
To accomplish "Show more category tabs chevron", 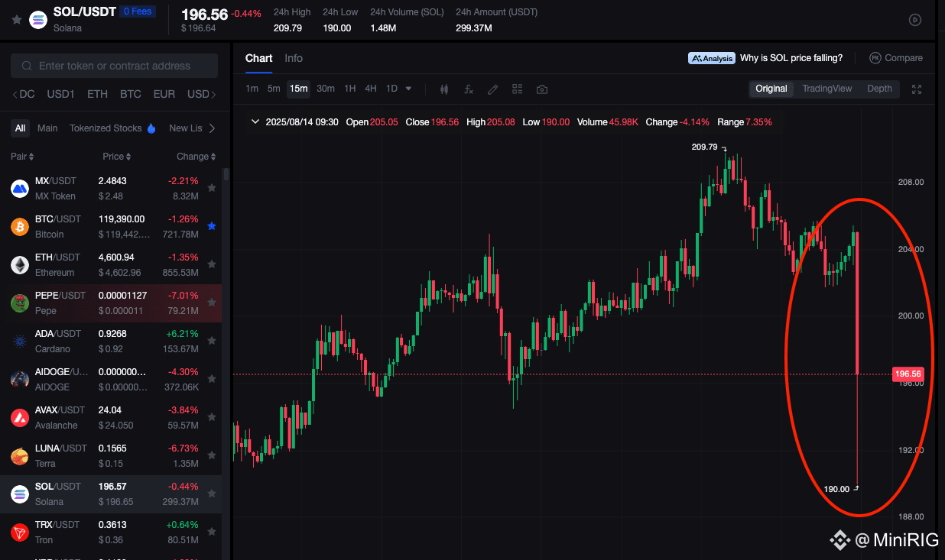I will (x=212, y=128).
